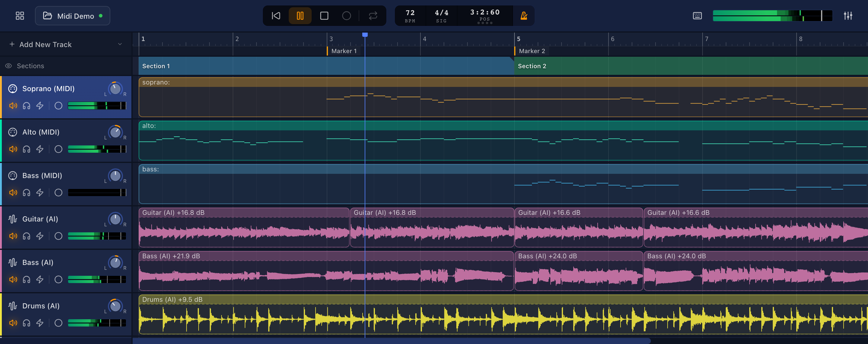Viewport: 868px width, 344px height.
Task: Click the Soprano (MIDI) lightning bolt icon
Action: pyautogui.click(x=40, y=106)
